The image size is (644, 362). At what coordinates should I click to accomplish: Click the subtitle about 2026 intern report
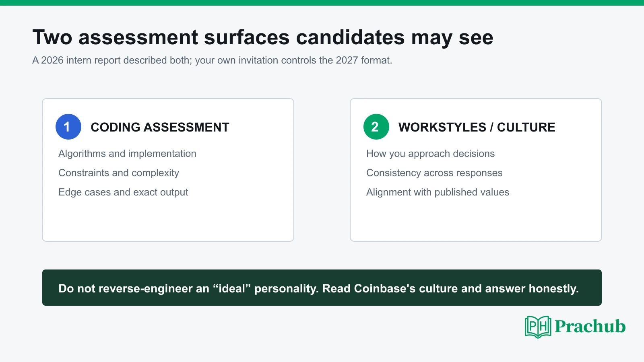[x=212, y=60]
